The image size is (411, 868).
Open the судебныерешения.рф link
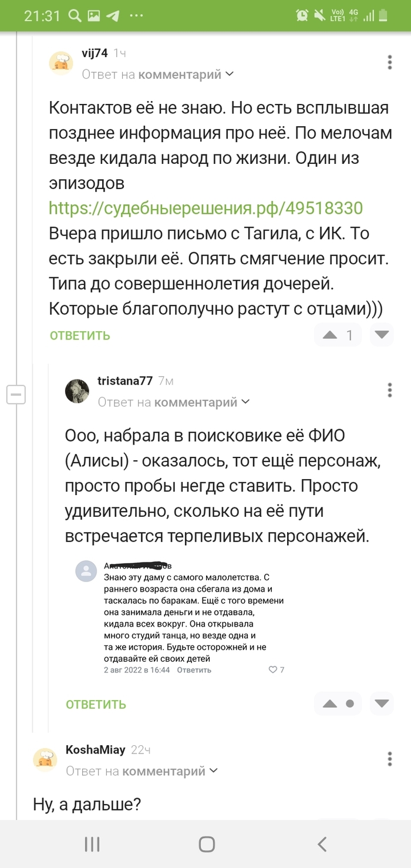(206, 208)
